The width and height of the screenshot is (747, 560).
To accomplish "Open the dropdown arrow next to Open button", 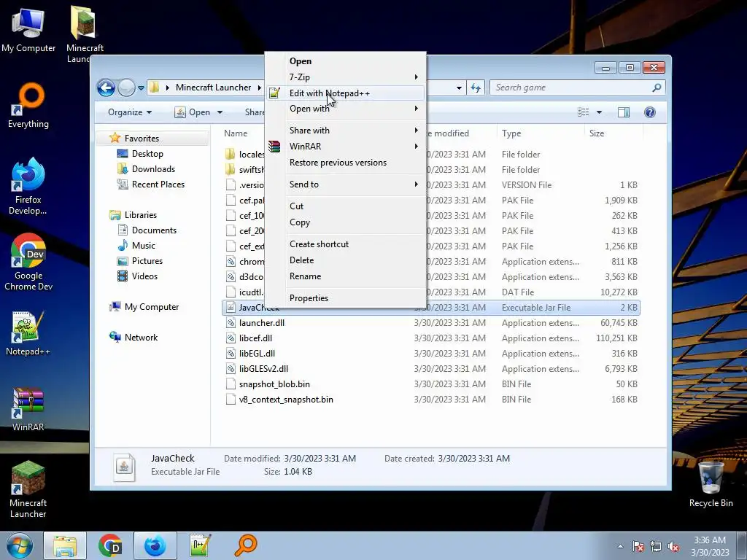I will click(220, 112).
